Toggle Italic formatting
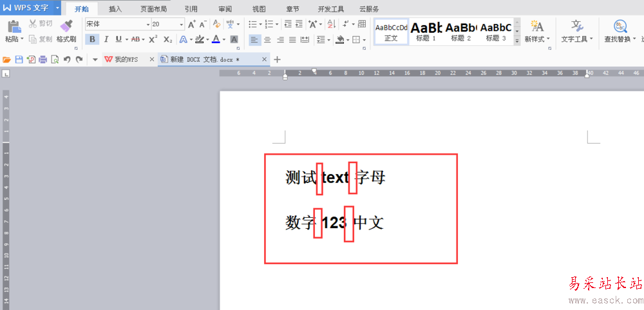644x310 pixels. pyautogui.click(x=105, y=39)
